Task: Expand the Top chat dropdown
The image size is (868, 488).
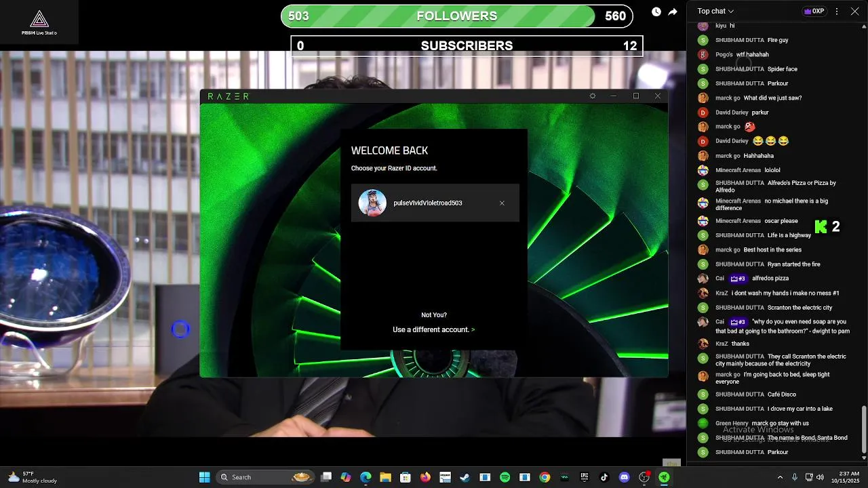Action: tap(715, 11)
